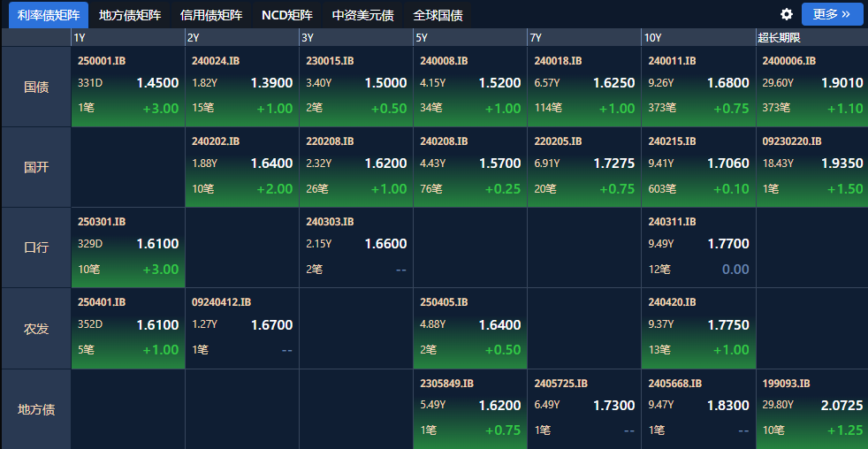This screenshot has height=449, width=868.
Task: Click the 超长期限 column header
Action: (x=811, y=38)
